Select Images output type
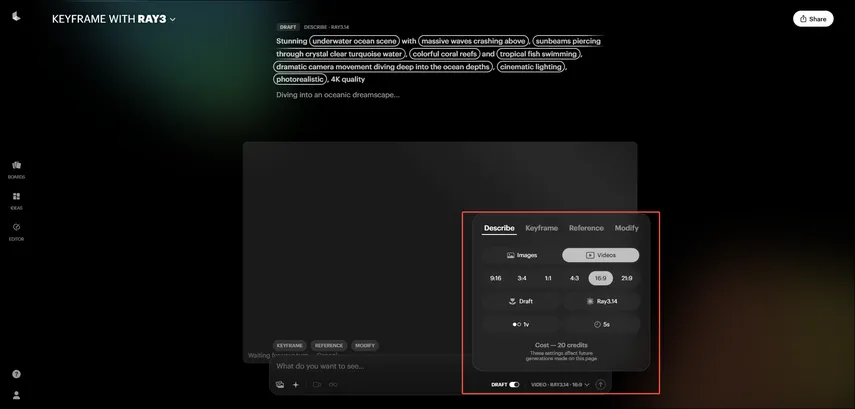The height and width of the screenshot is (409, 855). pyautogui.click(x=521, y=255)
